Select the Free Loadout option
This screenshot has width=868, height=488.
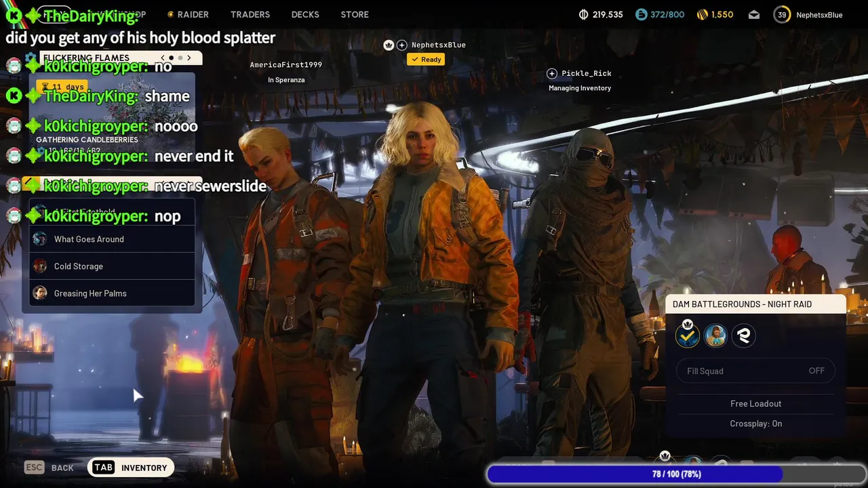[755, 403]
